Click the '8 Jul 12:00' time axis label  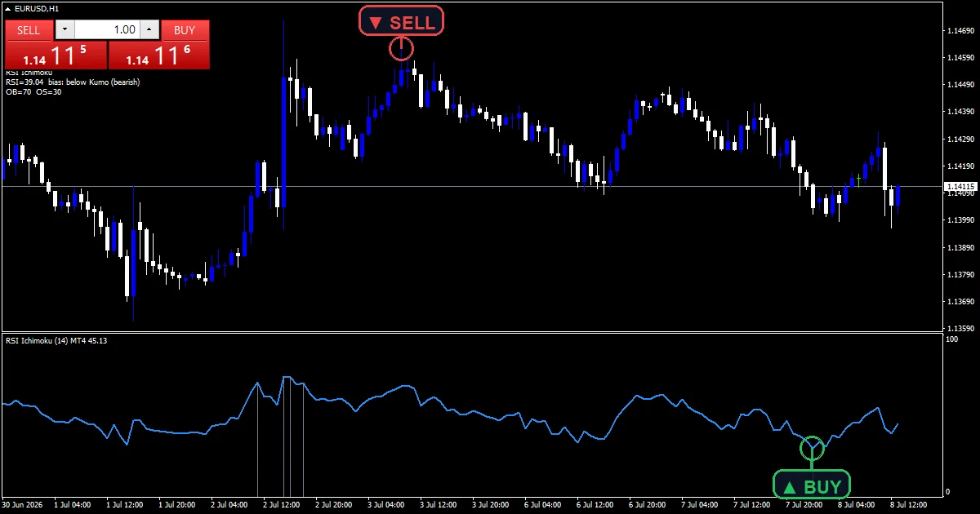coord(911,505)
